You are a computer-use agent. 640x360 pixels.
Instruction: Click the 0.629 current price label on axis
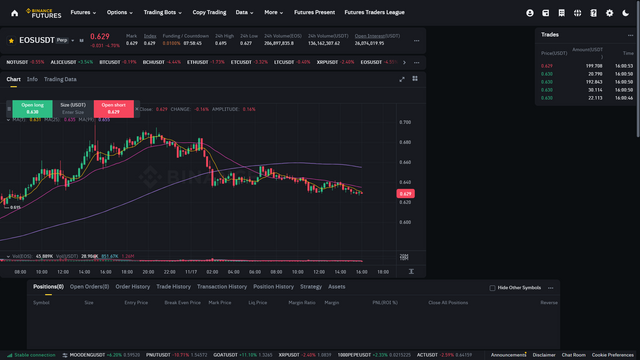(405, 194)
